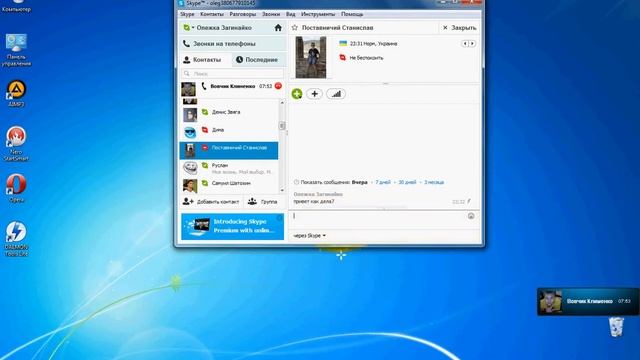Click Поставничий Станислав's profile photo
The height and width of the screenshot is (360, 640).
coord(311,57)
